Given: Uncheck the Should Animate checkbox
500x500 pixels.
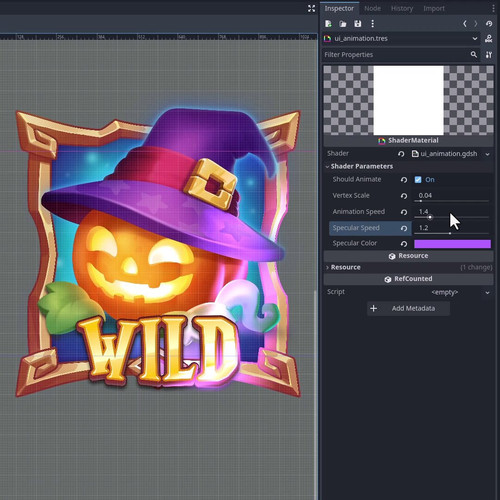Looking at the screenshot, I should tap(418, 180).
